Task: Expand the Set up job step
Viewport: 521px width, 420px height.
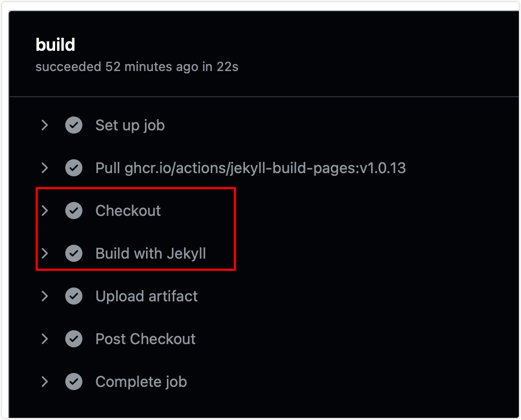Action: click(x=44, y=125)
